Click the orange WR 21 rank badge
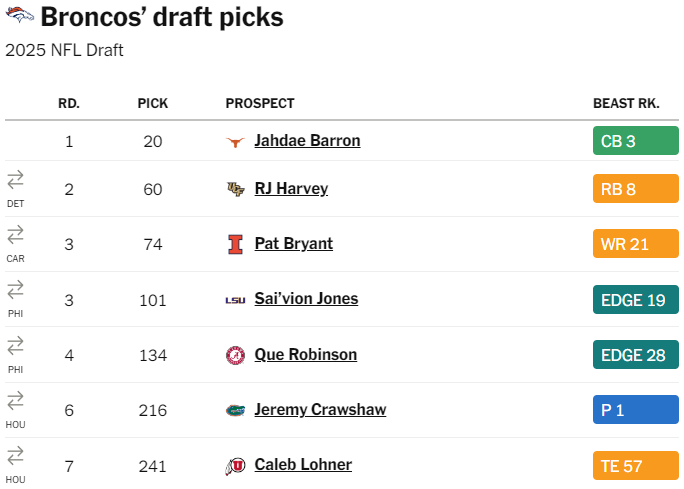The width and height of the screenshot is (684, 489). [636, 244]
